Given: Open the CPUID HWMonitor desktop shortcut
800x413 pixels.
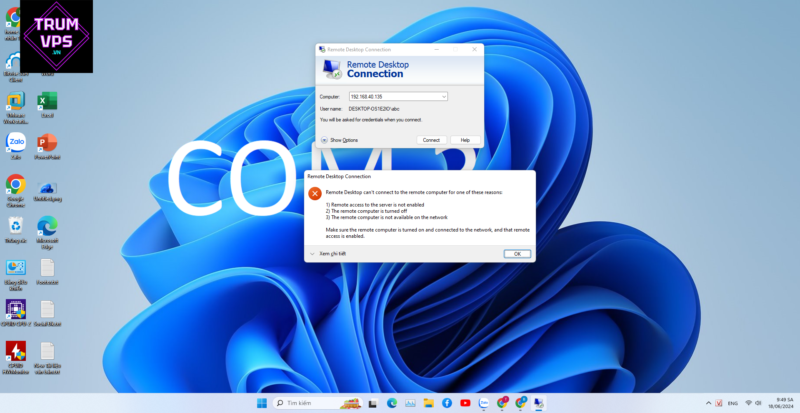Looking at the screenshot, I should (16, 357).
